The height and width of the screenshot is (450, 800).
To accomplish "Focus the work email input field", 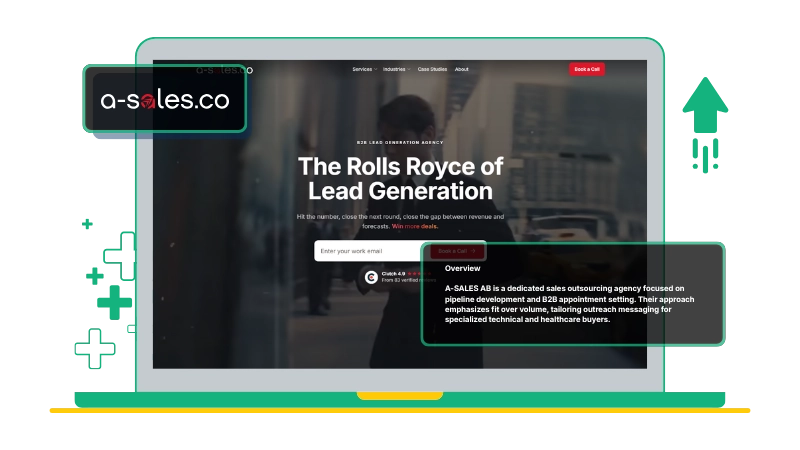I will pos(370,251).
